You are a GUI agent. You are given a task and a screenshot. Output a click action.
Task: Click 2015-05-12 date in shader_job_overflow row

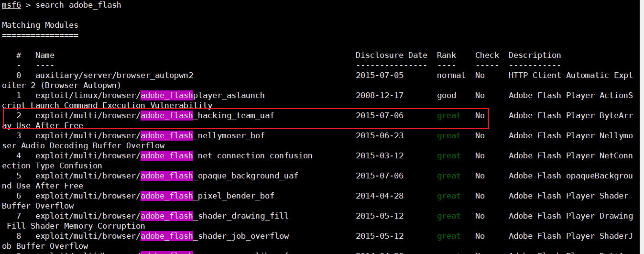[380, 236]
